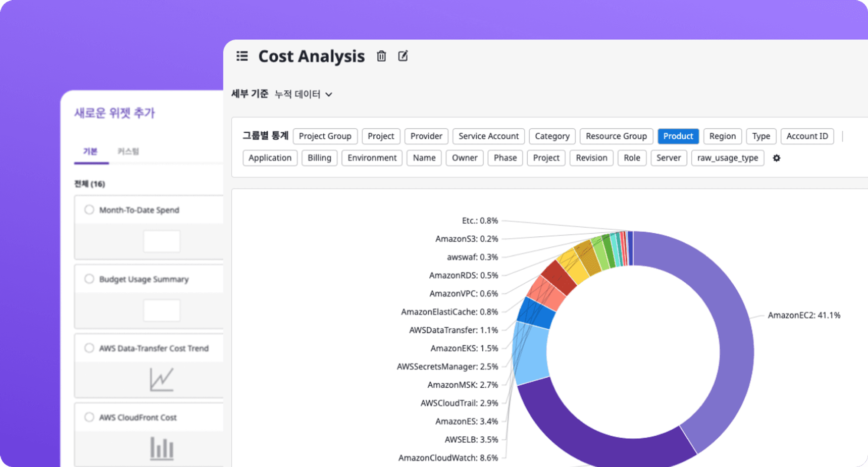The height and width of the screenshot is (467, 868).
Task: Click the 전체 (16) count text
Action: [x=89, y=184]
